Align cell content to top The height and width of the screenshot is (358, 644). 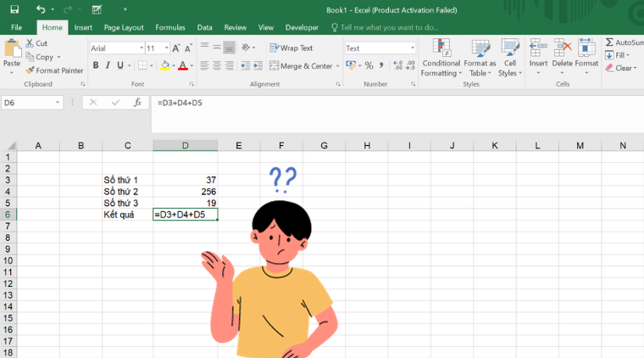click(x=204, y=48)
